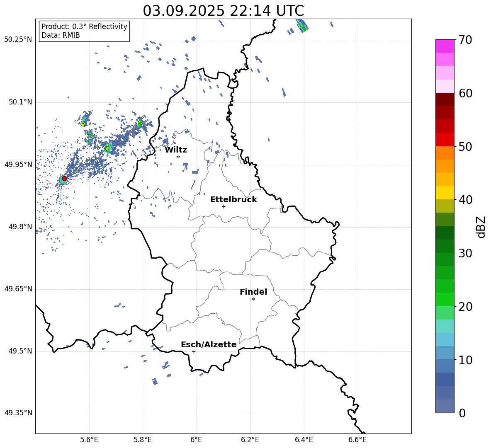491x448 pixels.
Task: Click the red radar site dot
Action: tap(64, 178)
